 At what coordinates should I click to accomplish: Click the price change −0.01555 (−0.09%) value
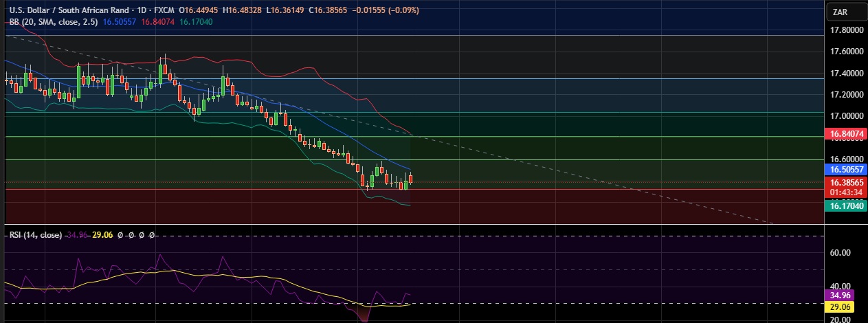click(386, 10)
